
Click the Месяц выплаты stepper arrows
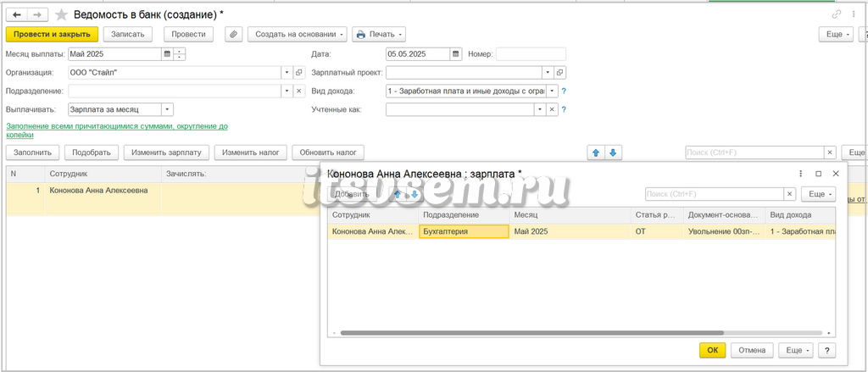180,54
